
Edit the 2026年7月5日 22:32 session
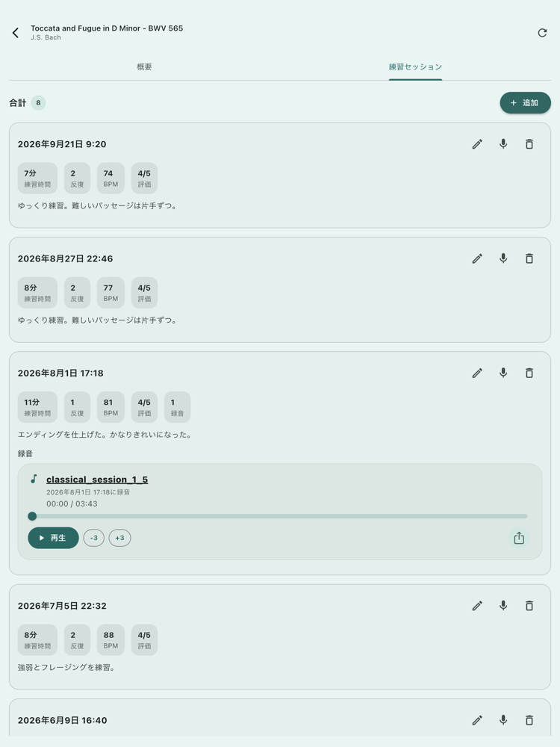tap(477, 606)
